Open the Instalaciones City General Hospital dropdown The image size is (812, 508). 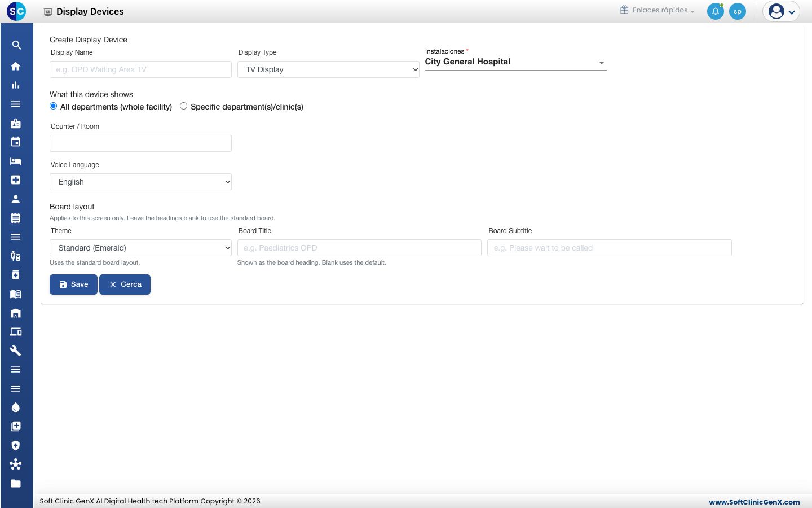pos(515,62)
